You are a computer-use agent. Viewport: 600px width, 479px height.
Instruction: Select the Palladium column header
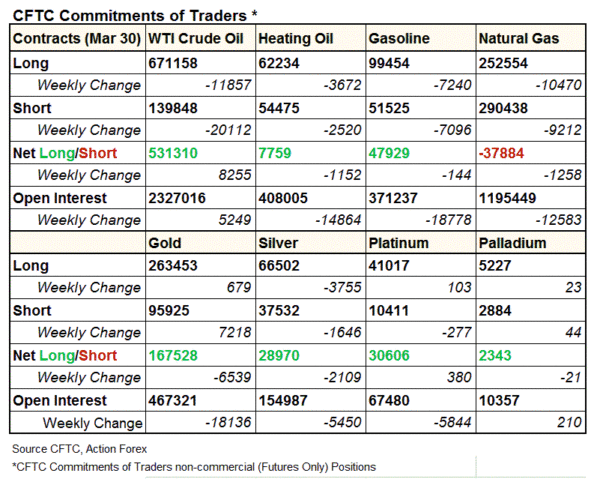[x=512, y=243]
